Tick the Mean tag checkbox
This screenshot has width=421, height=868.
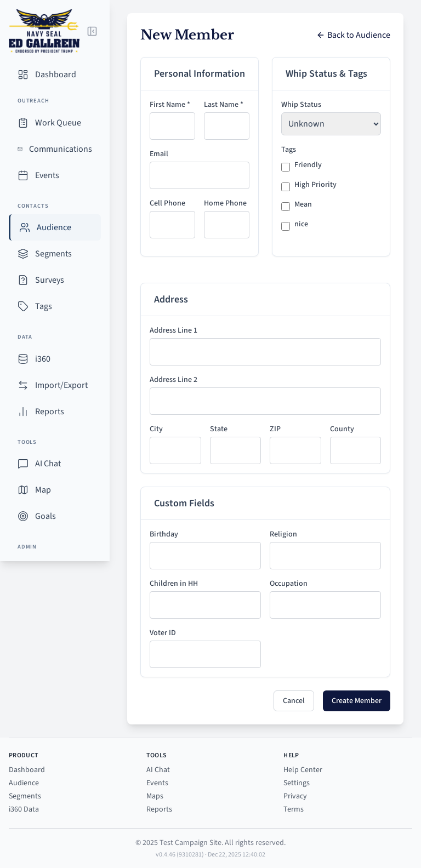(x=286, y=207)
